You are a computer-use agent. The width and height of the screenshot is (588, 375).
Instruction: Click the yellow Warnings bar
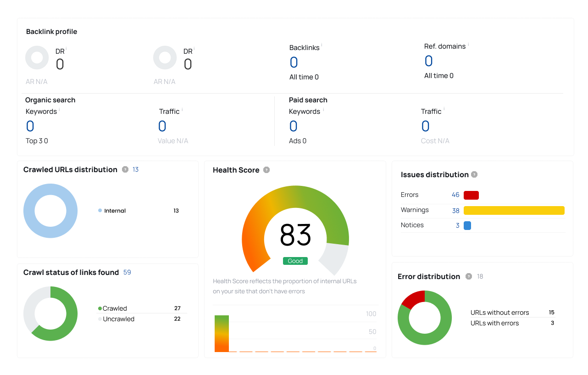point(514,210)
